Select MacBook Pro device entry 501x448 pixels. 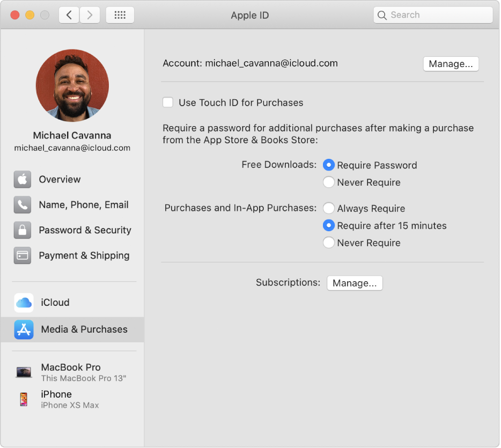pos(72,372)
